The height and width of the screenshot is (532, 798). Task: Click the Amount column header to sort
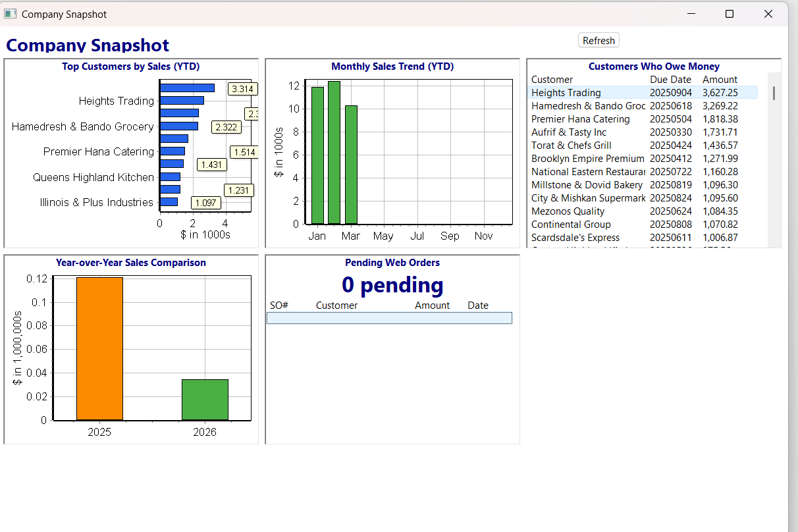coord(720,79)
